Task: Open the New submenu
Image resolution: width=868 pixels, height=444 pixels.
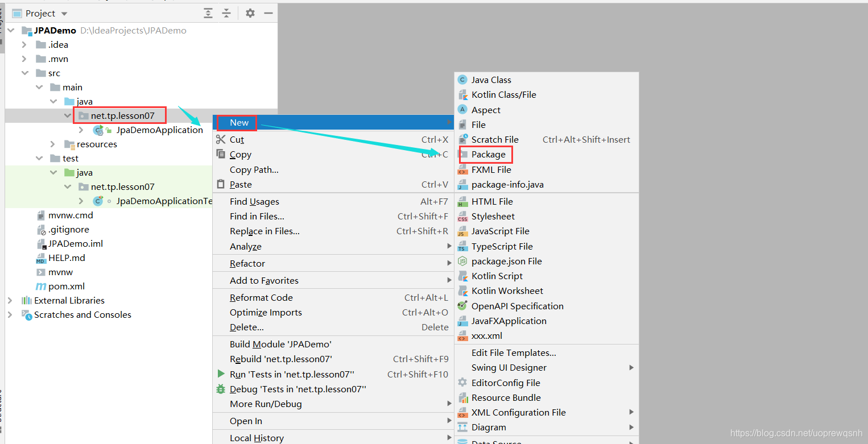Action: point(333,122)
